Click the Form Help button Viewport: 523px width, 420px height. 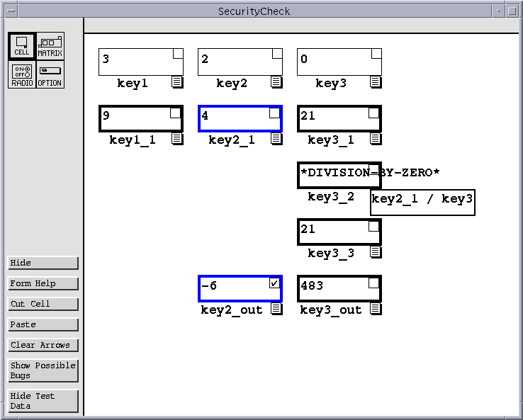point(43,283)
